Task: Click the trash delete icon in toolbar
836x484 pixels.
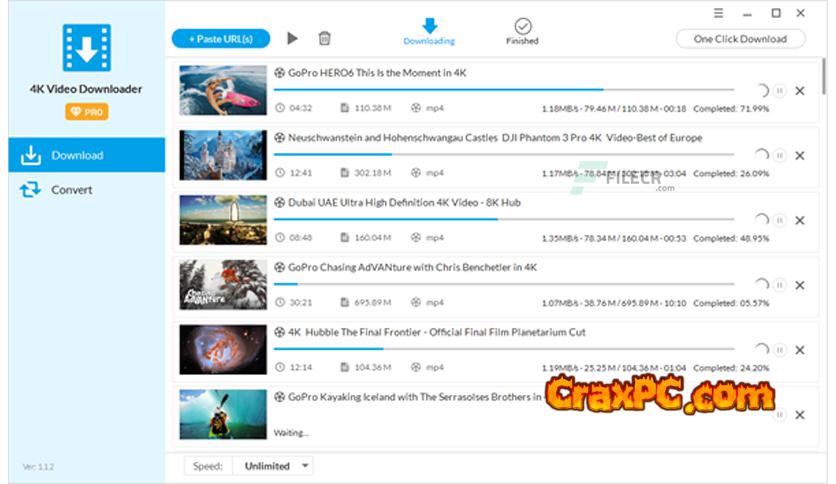Action: click(324, 38)
